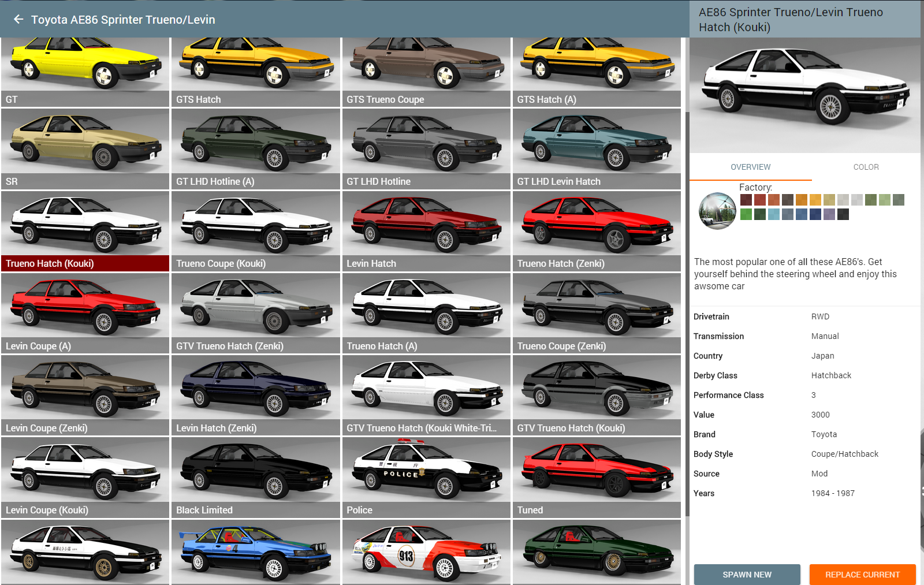This screenshot has width=924, height=585.
Task: Click the Brand value Toyota
Action: pyautogui.click(x=824, y=434)
